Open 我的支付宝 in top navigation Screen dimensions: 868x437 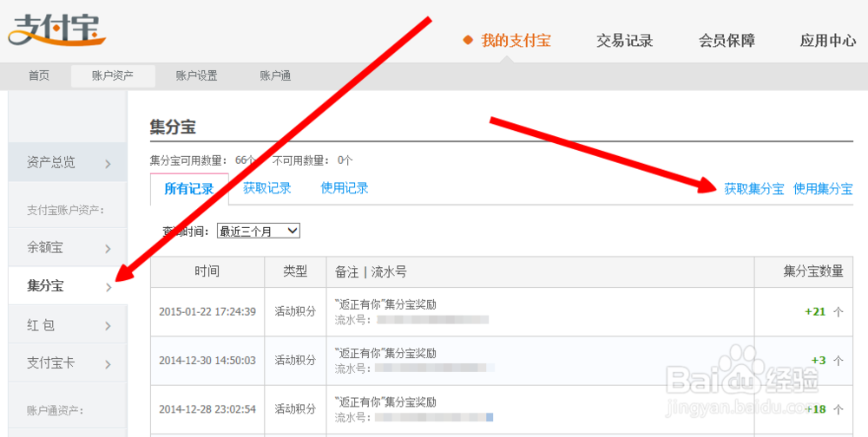pos(516,41)
